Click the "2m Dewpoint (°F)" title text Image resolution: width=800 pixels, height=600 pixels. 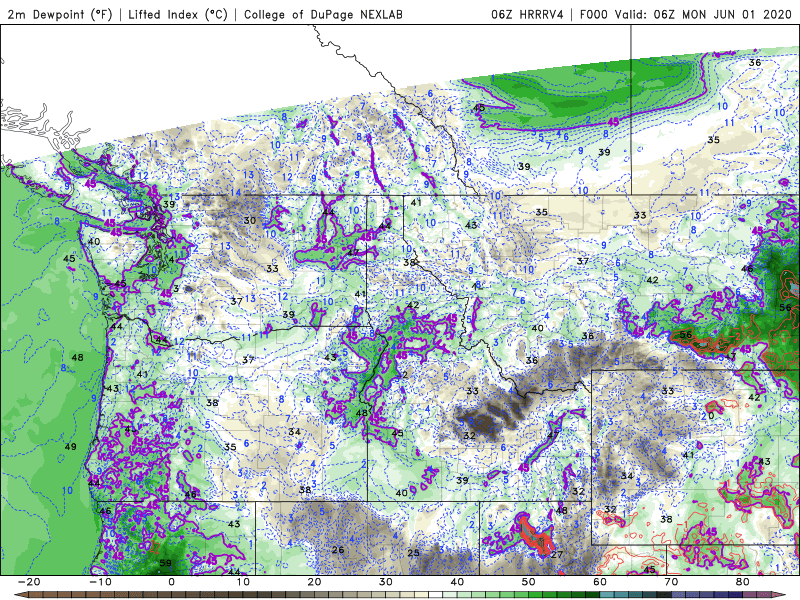[59, 15]
